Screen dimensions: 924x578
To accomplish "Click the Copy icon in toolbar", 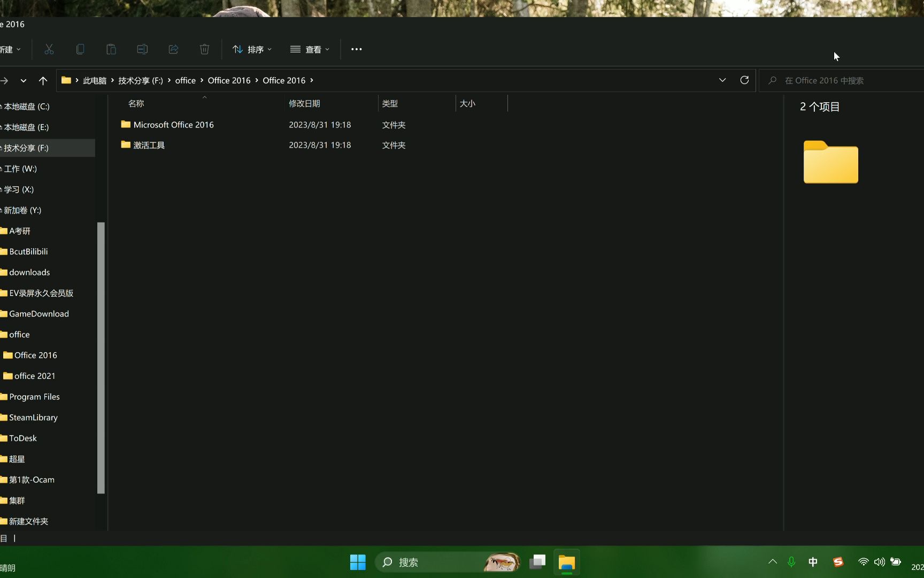I will tap(80, 49).
